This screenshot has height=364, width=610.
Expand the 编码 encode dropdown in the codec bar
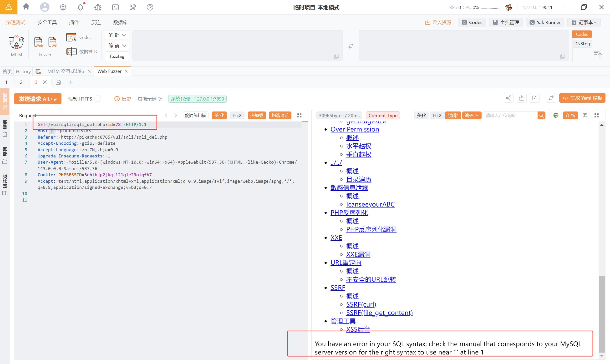tap(117, 46)
